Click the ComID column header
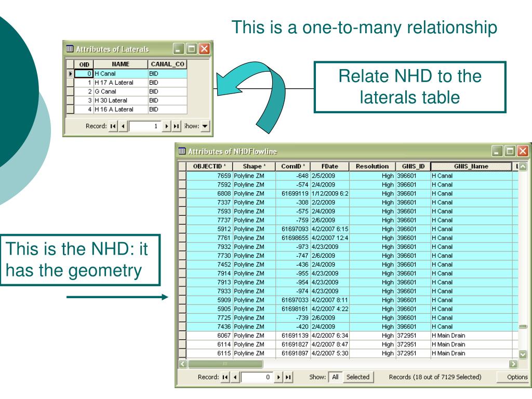The height and width of the screenshot is (399, 532). coord(293,166)
